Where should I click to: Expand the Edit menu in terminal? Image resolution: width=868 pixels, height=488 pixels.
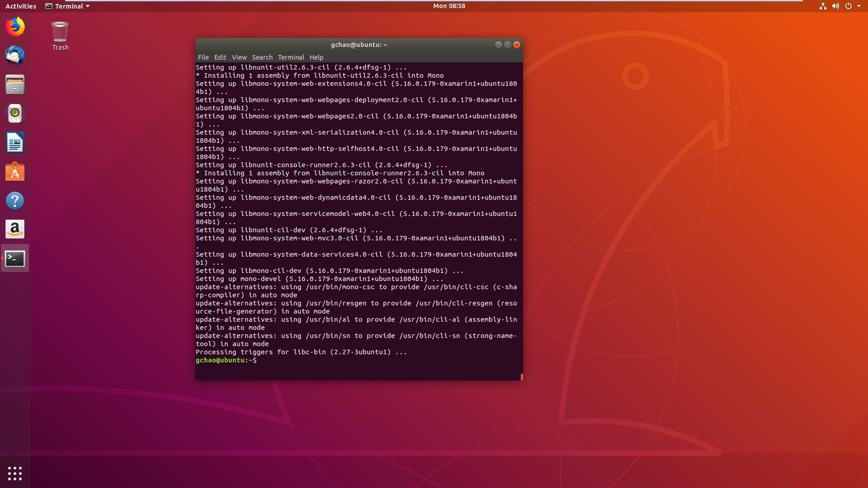220,56
